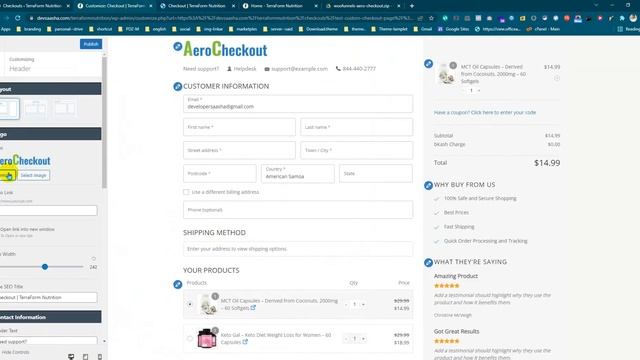Switch to Checkout | TerraForm Nutrition tab

pos(196,6)
